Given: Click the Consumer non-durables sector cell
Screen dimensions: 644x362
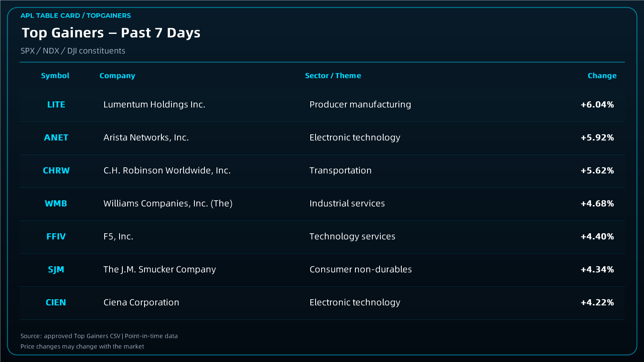Looking at the screenshot, I should point(361,269).
